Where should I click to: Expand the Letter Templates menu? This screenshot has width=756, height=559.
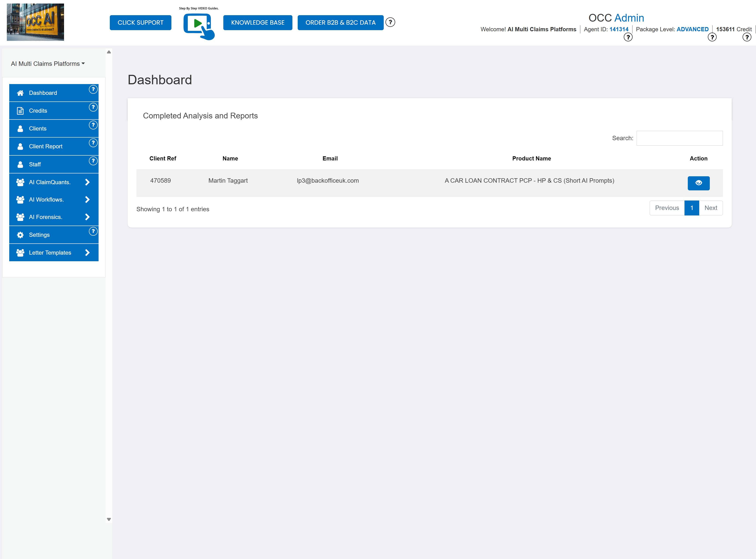(87, 252)
